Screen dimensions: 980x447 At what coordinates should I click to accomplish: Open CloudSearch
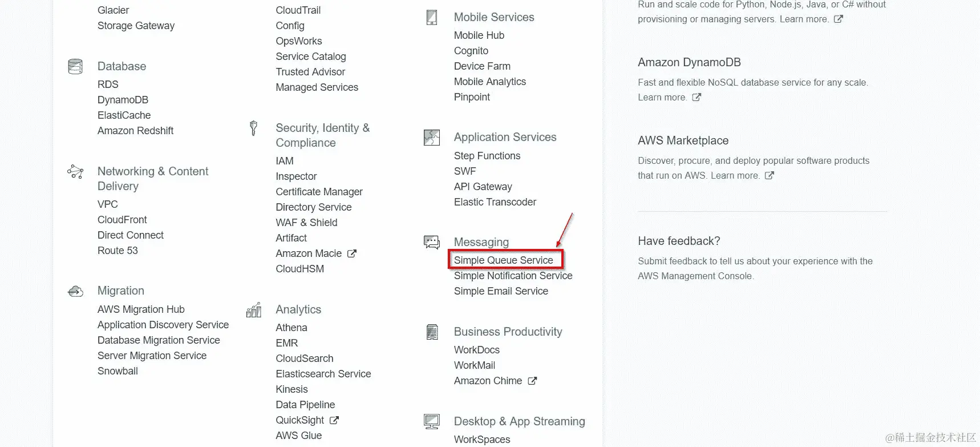point(305,359)
